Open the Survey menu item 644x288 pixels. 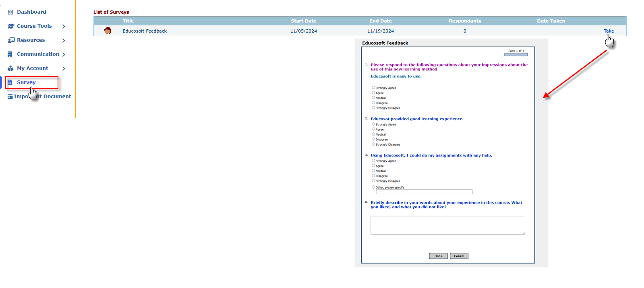click(26, 82)
